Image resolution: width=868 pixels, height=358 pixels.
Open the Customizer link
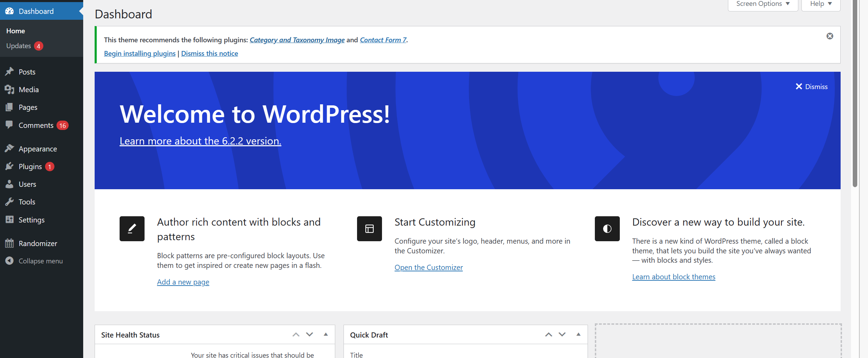point(428,268)
